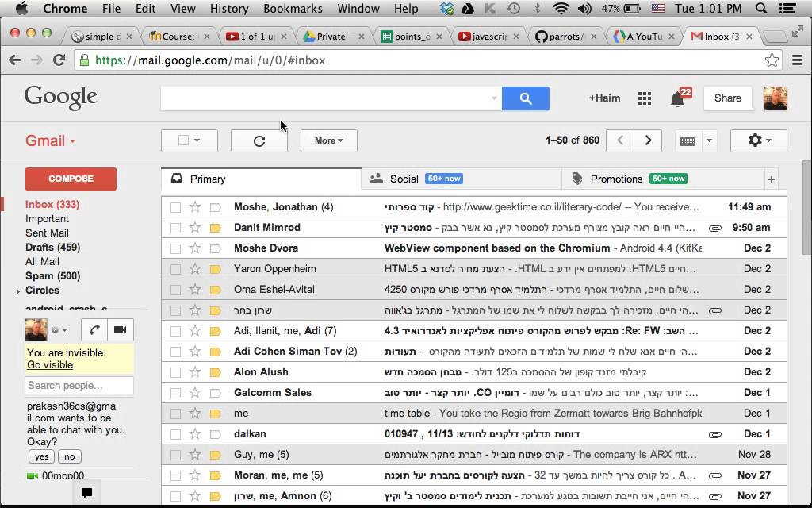This screenshot has height=508, width=812.
Task: Start a phone call from chat
Action: click(94, 329)
